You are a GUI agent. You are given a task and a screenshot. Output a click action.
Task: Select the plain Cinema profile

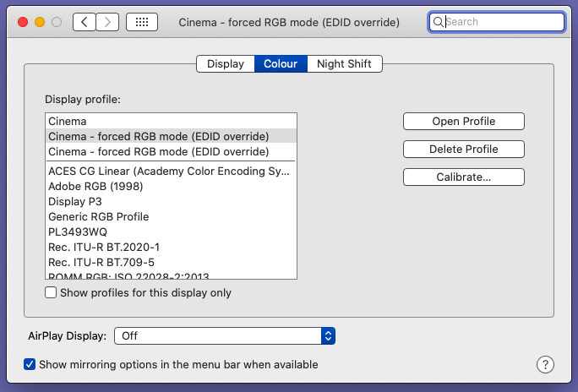click(171, 121)
